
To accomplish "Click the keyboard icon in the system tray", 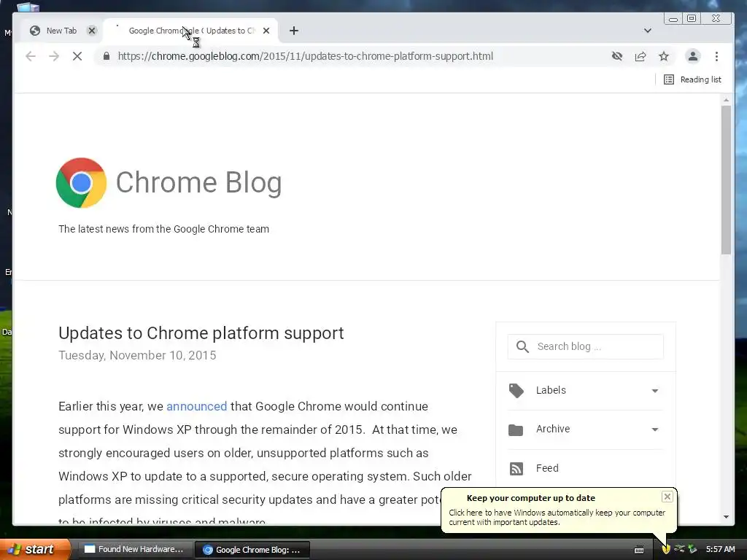I will click(x=639, y=550).
